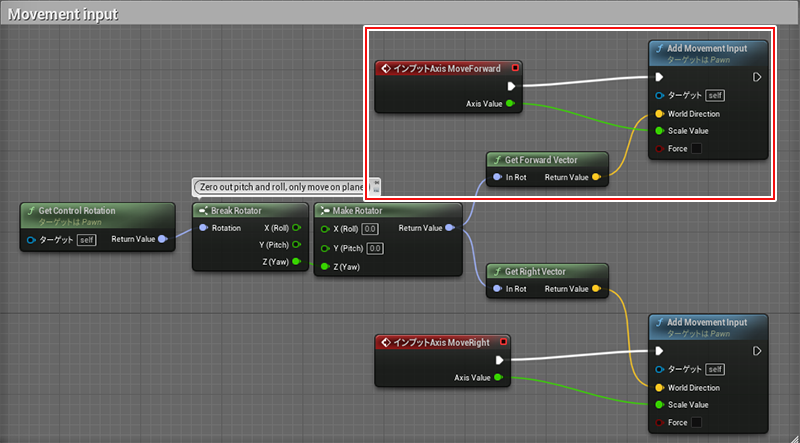Click X (Roll) output pin on Break Rotator
Image resolution: width=800 pixels, height=443 pixels.
(x=296, y=228)
